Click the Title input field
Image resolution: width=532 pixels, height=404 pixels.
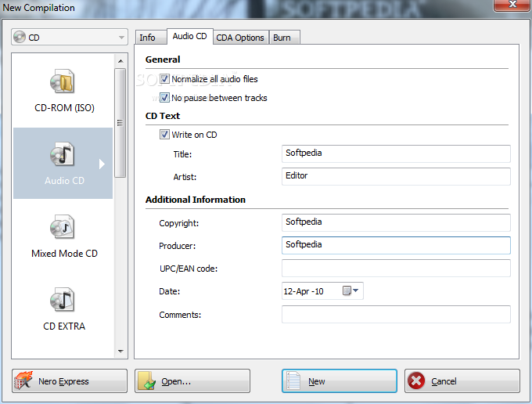396,153
